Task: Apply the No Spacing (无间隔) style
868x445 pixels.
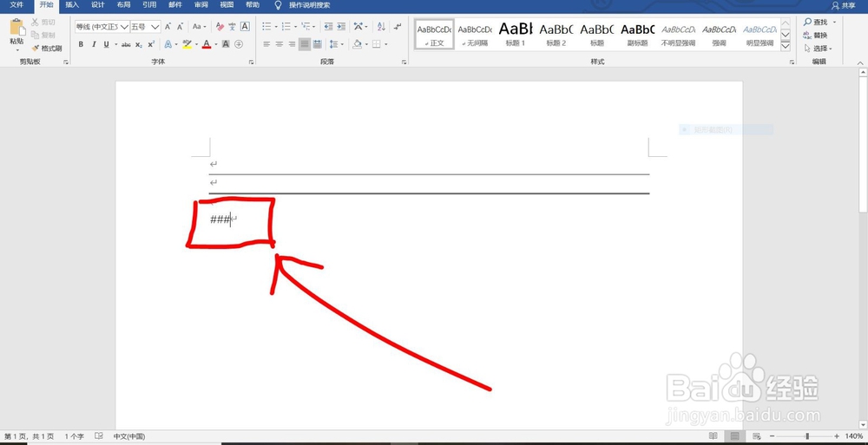Action: [x=475, y=35]
